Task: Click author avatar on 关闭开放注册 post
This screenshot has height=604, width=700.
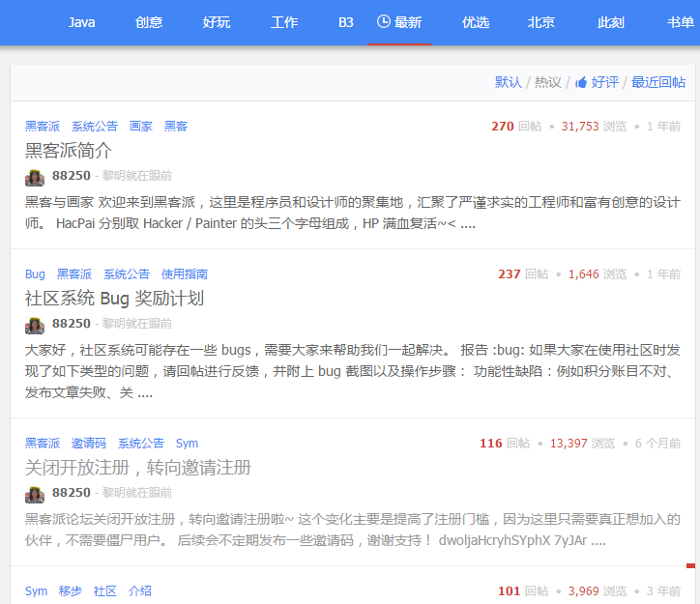Action: [x=35, y=494]
